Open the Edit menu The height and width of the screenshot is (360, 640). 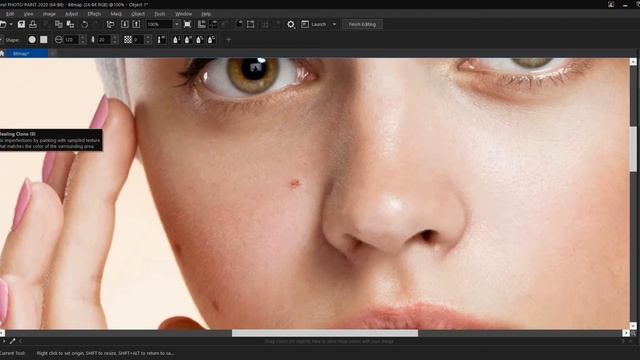click(x=10, y=14)
